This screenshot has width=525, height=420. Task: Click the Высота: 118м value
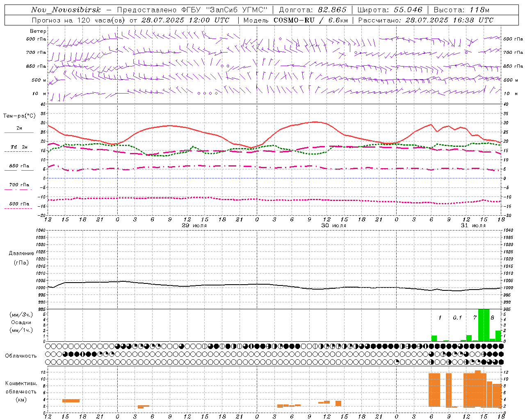pos(461,10)
